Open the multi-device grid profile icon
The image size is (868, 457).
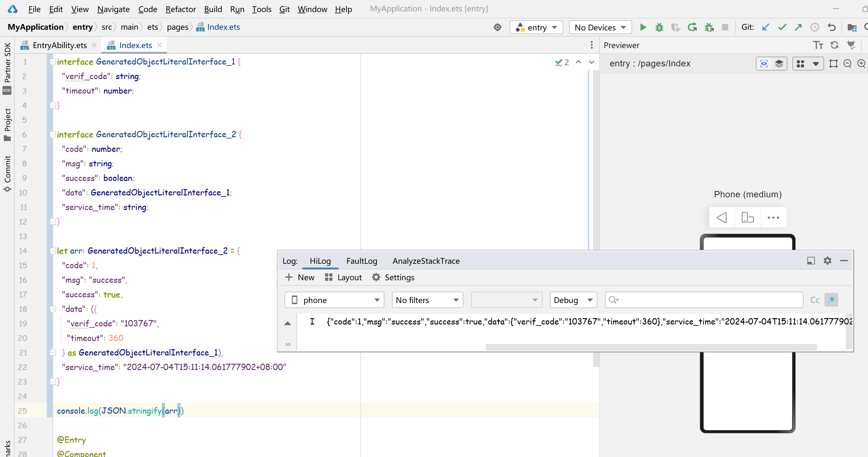point(801,64)
